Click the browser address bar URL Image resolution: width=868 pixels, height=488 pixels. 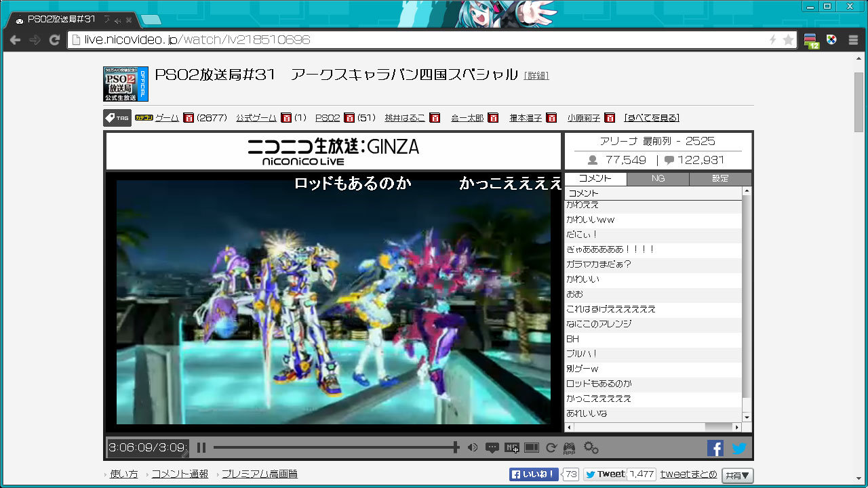pos(197,40)
